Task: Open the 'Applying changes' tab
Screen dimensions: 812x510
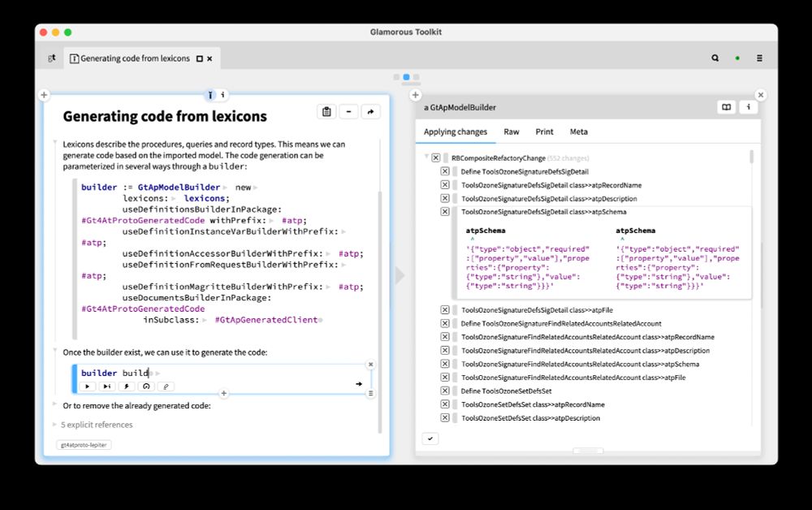Action: click(x=456, y=132)
